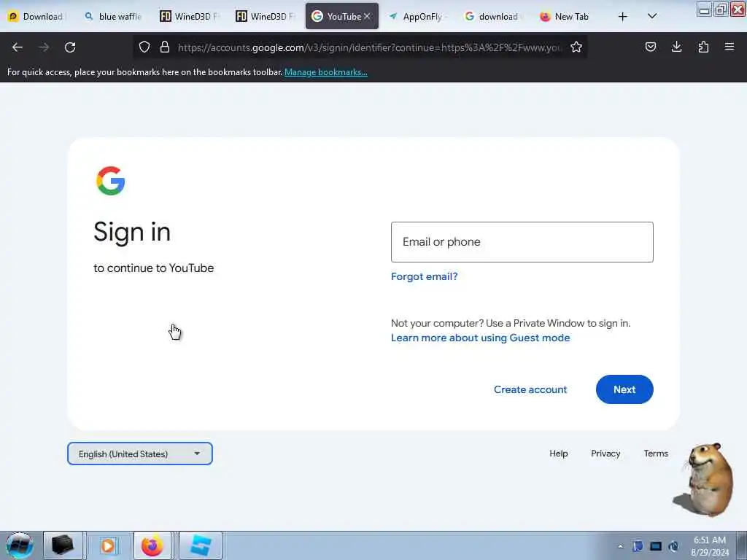Click the Forgot email link
The height and width of the screenshot is (560, 747).
(424, 276)
